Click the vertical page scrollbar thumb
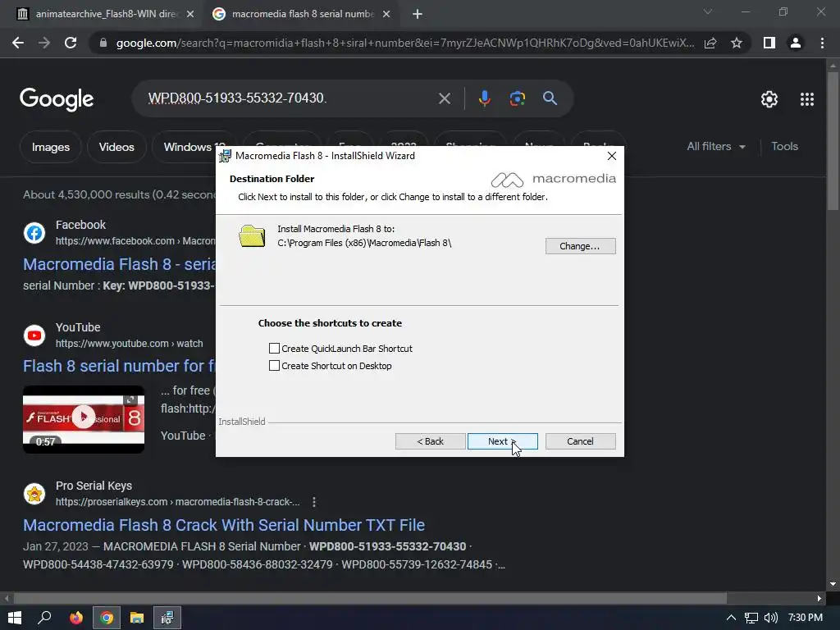The height and width of the screenshot is (630, 840). click(x=833, y=140)
